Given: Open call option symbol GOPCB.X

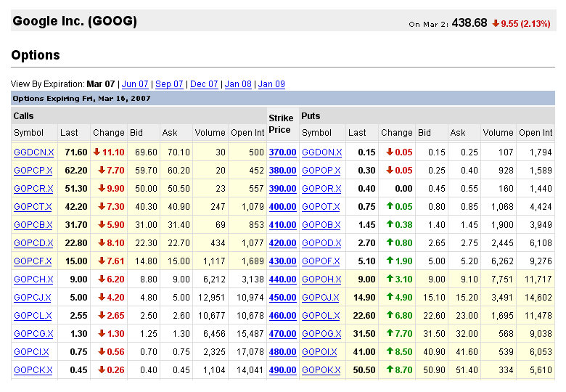Looking at the screenshot, I should (x=33, y=225).
